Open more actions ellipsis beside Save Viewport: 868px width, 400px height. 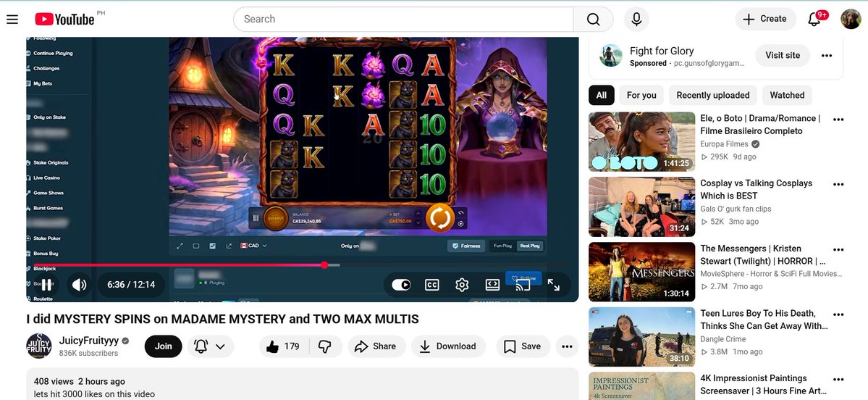(x=567, y=346)
